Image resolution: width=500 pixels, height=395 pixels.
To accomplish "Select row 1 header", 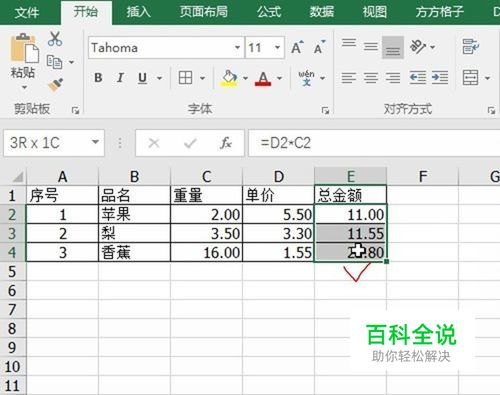I will (x=13, y=195).
